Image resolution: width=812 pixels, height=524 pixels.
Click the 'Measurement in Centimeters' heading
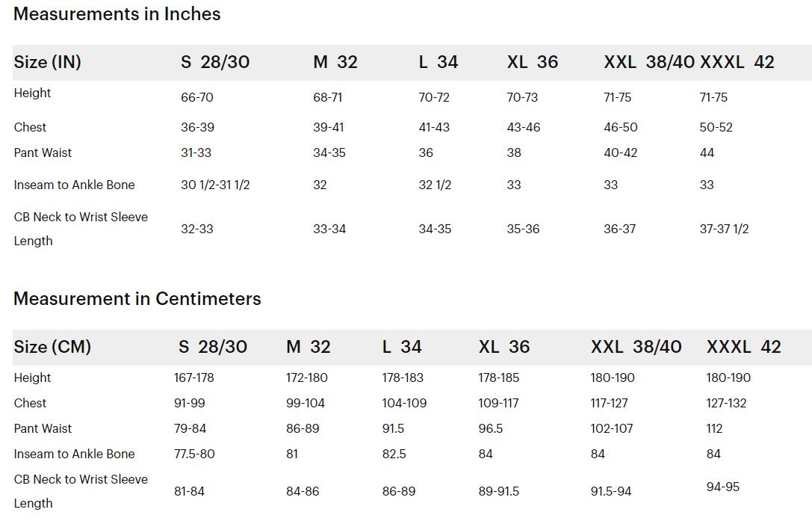coord(137,299)
